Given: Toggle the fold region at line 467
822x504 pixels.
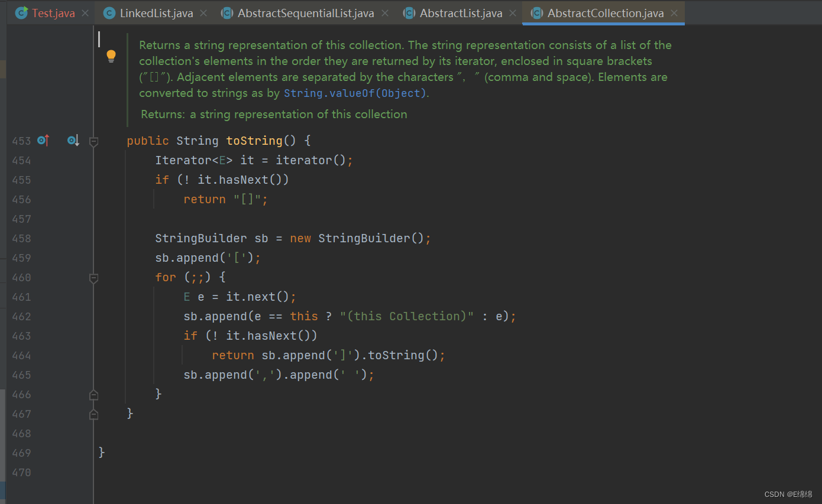Looking at the screenshot, I should pyautogui.click(x=93, y=414).
